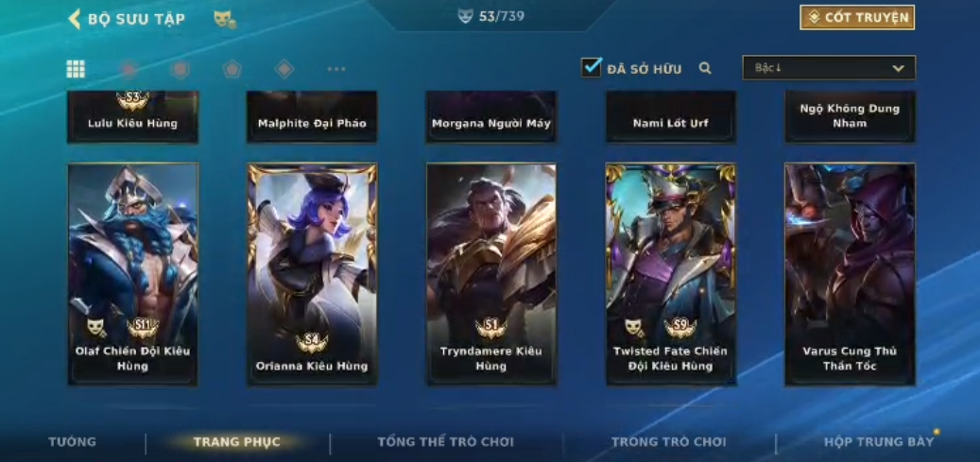
Task: Open the Trong Trò Chơi tab
Action: point(669,442)
